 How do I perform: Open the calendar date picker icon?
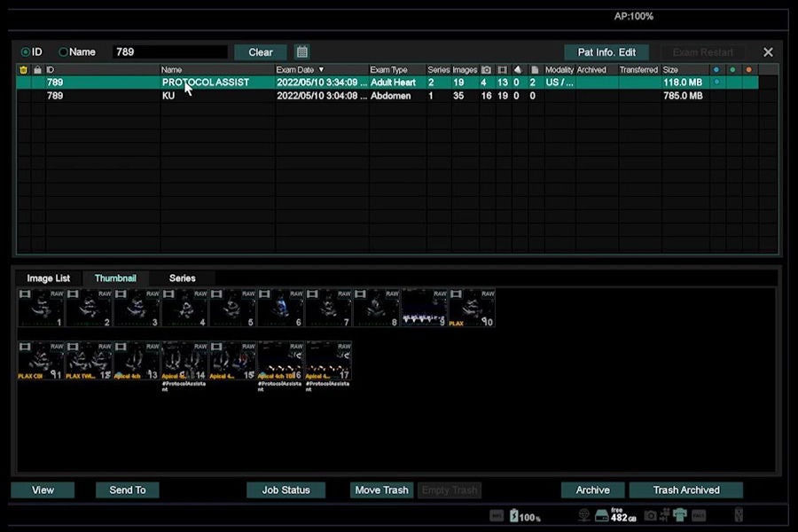tap(301, 52)
